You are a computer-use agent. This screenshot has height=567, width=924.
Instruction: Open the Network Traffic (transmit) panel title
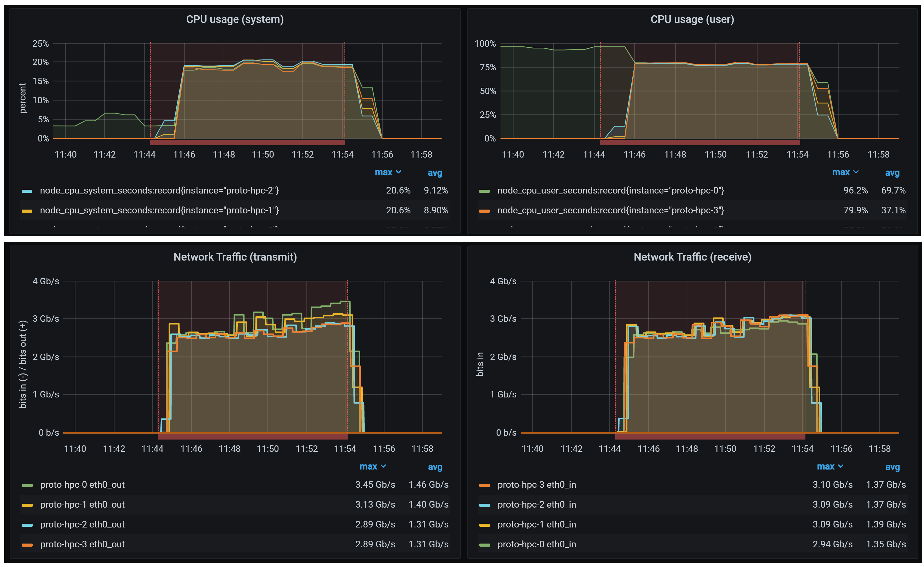coord(235,257)
